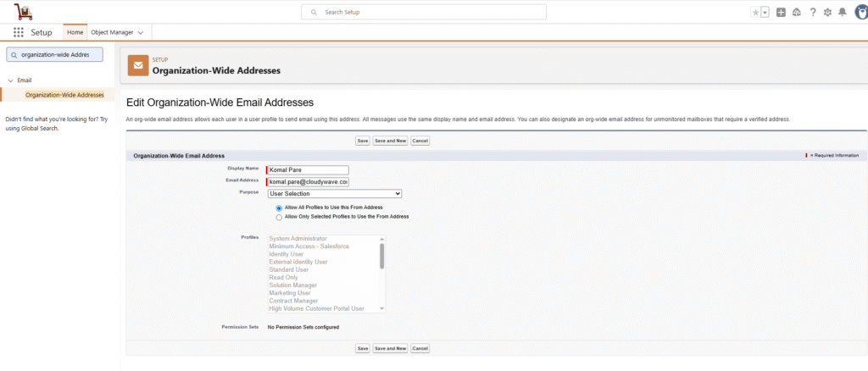Open the App Launcher grid icon

tap(18, 32)
